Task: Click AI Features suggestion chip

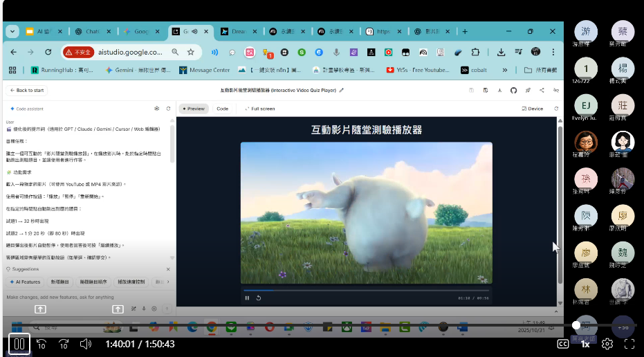Action: [25, 282]
